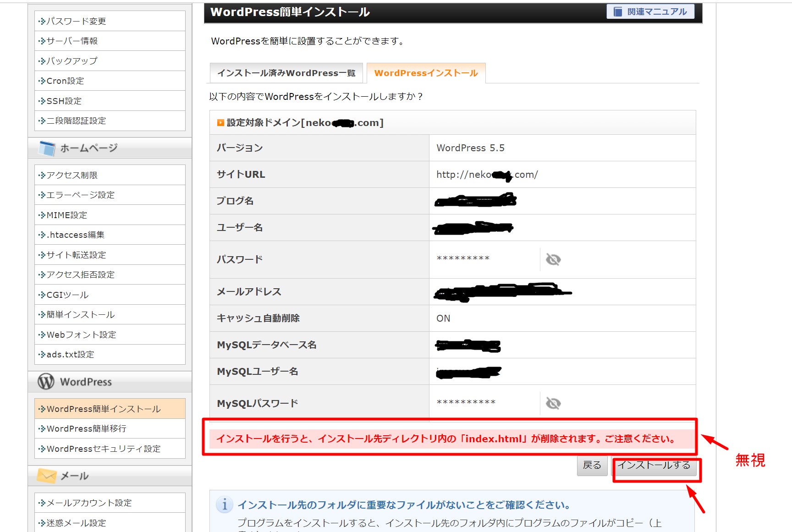
Task: Open バックアップ settings
Action: point(110,61)
